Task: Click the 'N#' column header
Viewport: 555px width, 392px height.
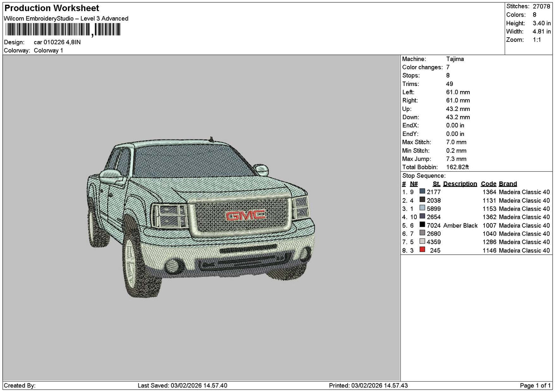Action: click(x=414, y=184)
